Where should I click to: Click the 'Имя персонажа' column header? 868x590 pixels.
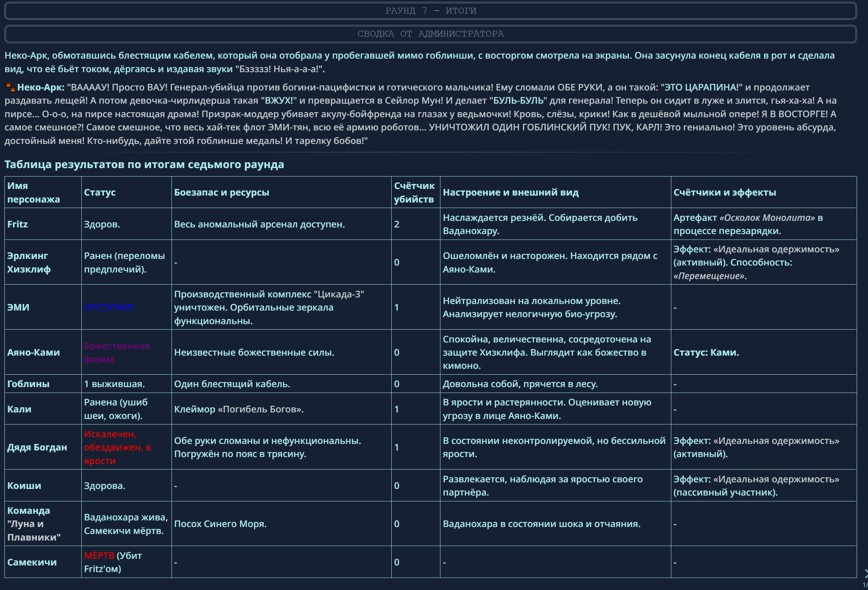click(x=33, y=192)
